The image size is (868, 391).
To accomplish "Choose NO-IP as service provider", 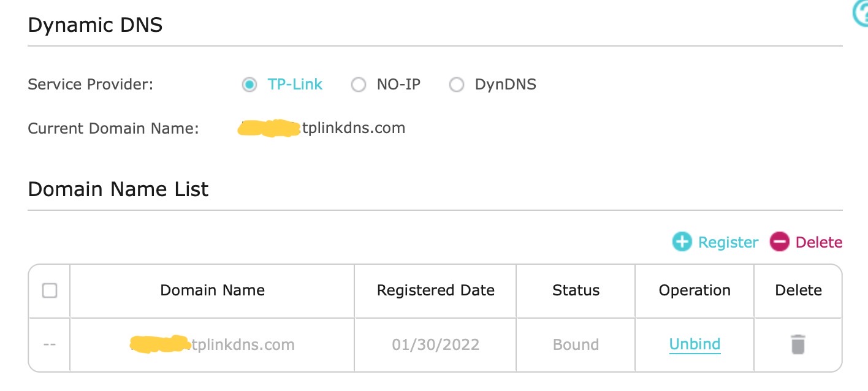I will coord(358,85).
